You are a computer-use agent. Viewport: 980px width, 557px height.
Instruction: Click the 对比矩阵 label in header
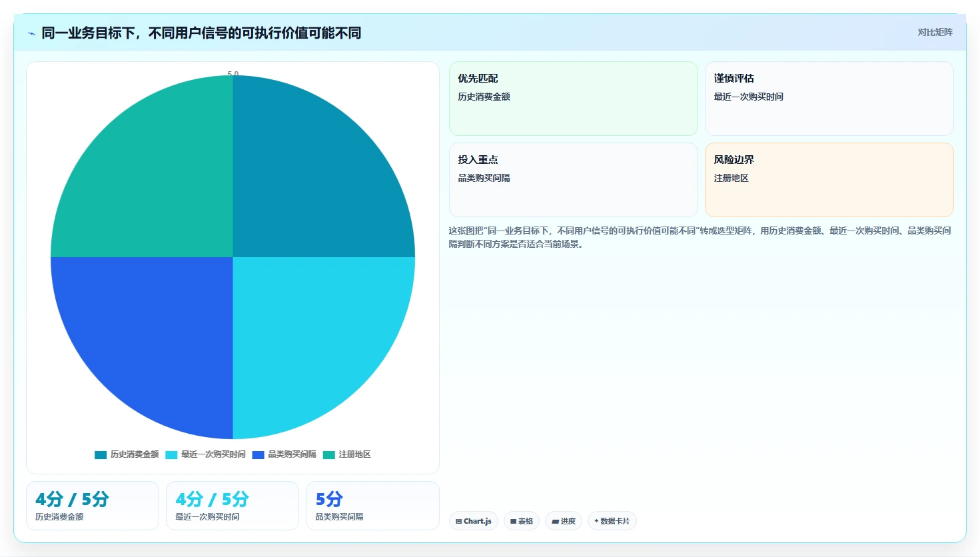[x=935, y=32]
